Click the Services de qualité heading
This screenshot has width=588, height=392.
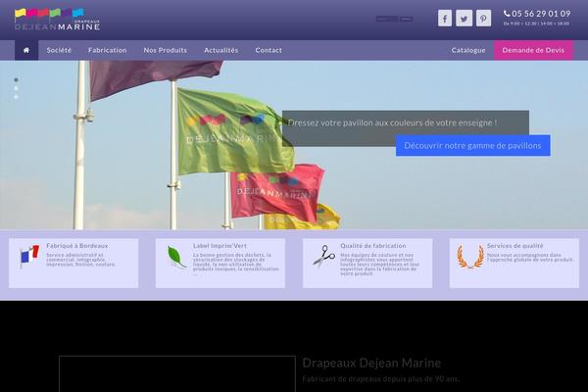click(x=514, y=246)
